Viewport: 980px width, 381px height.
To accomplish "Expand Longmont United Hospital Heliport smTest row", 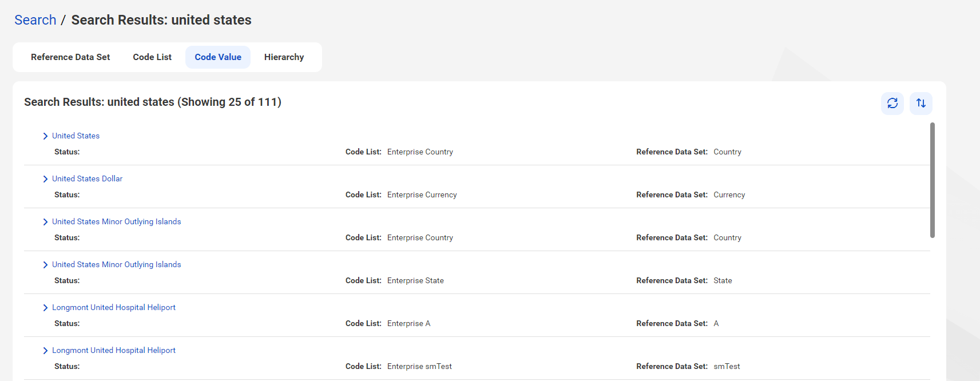I will (45, 351).
